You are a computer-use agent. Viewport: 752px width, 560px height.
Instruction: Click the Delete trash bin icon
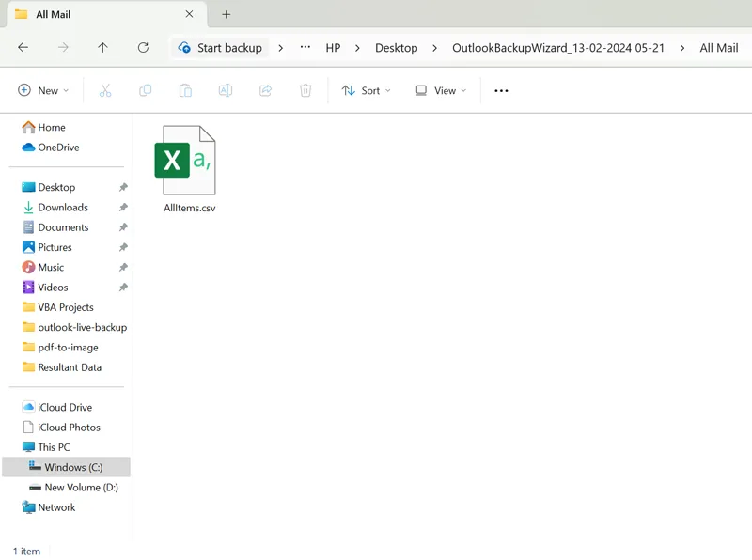pyautogui.click(x=305, y=90)
